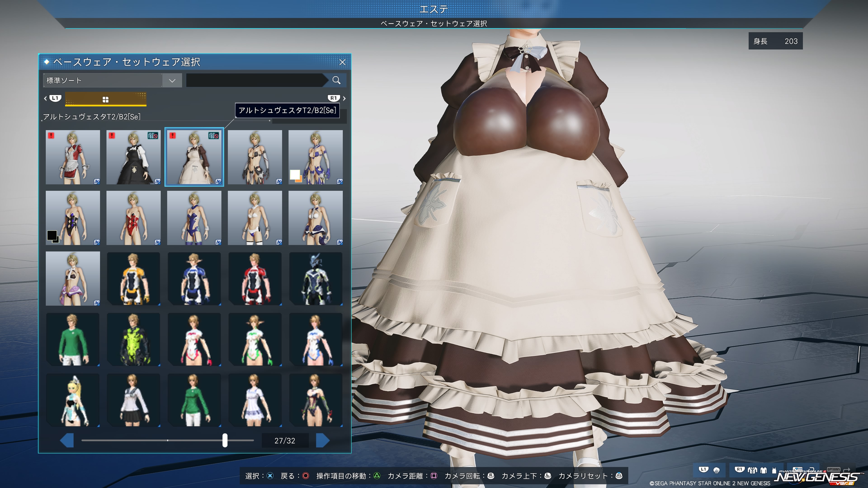Click the outerwear-hidden badge on black dress
The height and width of the screenshot is (488, 868).
(153, 136)
